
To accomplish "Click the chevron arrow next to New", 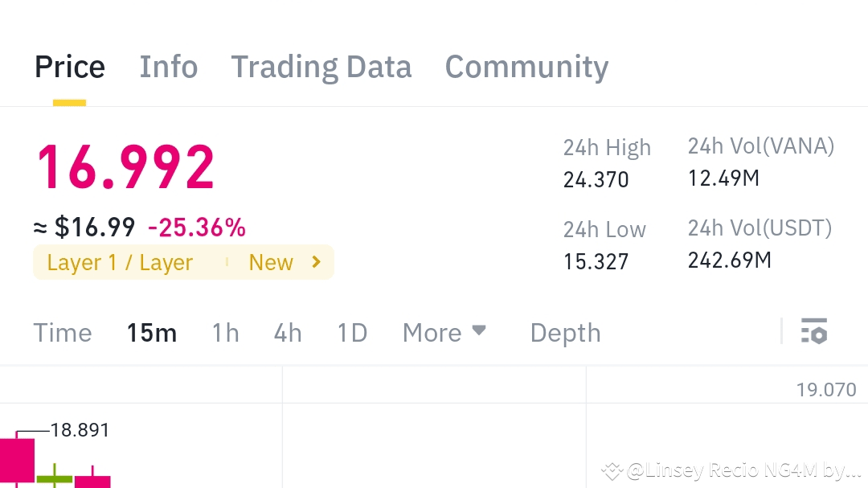I will [316, 262].
